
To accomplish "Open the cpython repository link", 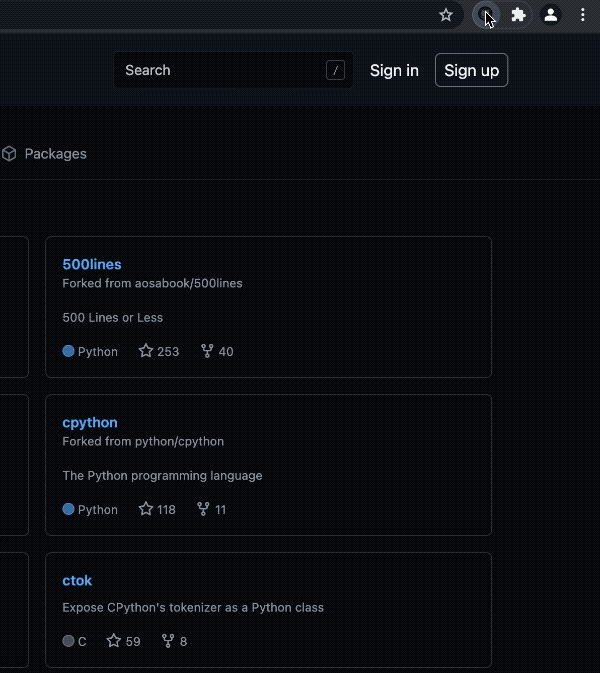I will [x=90, y=422].
